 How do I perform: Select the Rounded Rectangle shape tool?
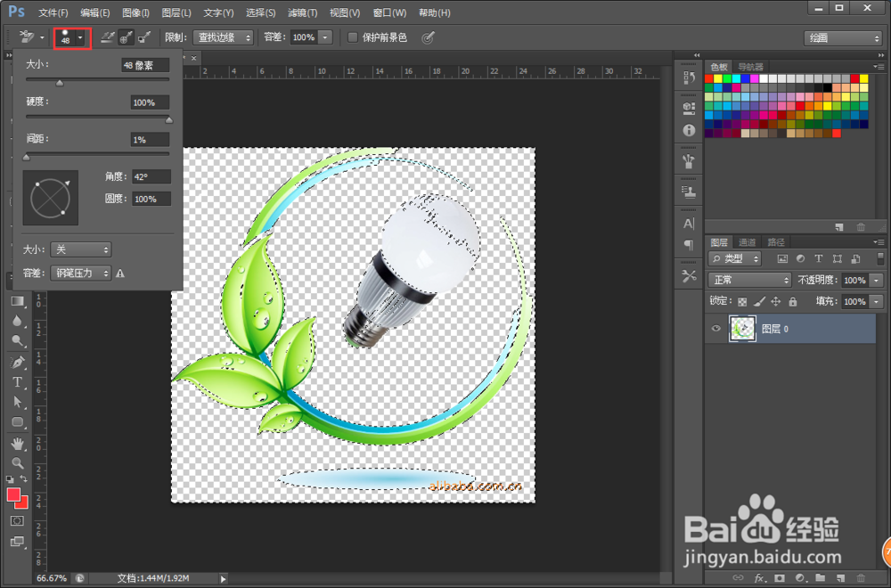[18, 421]
